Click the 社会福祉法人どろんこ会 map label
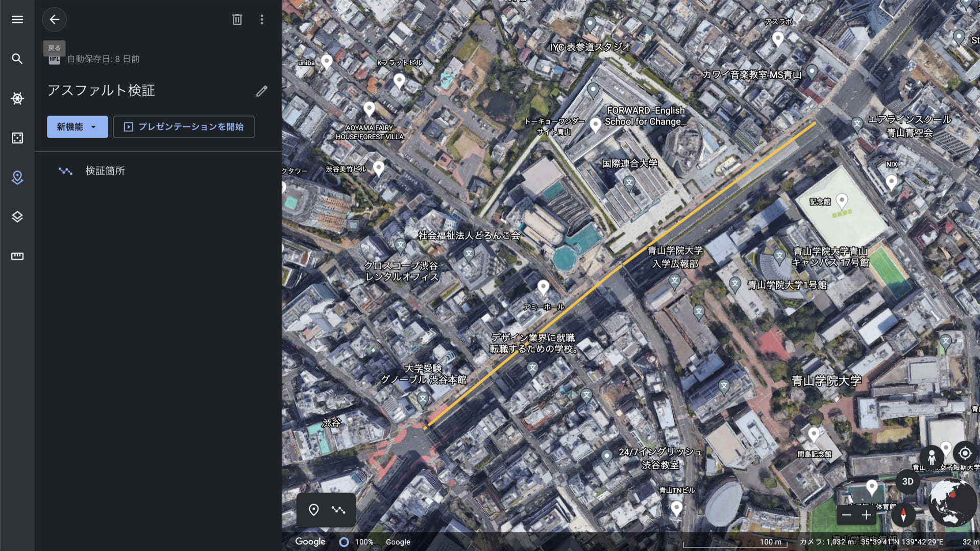980x551 pixels. coord(469,235)
